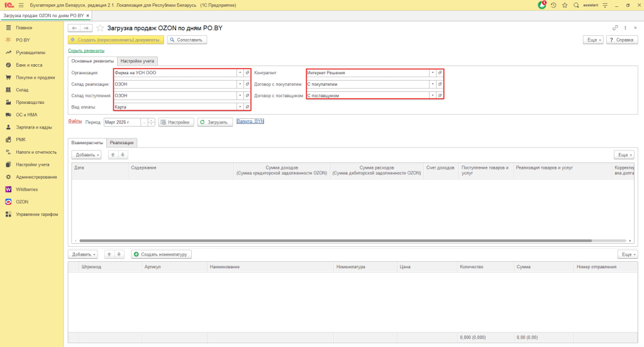Go back with the left arrow button
This screenshot has width=644, height=347.
click(x=74, y=28)
